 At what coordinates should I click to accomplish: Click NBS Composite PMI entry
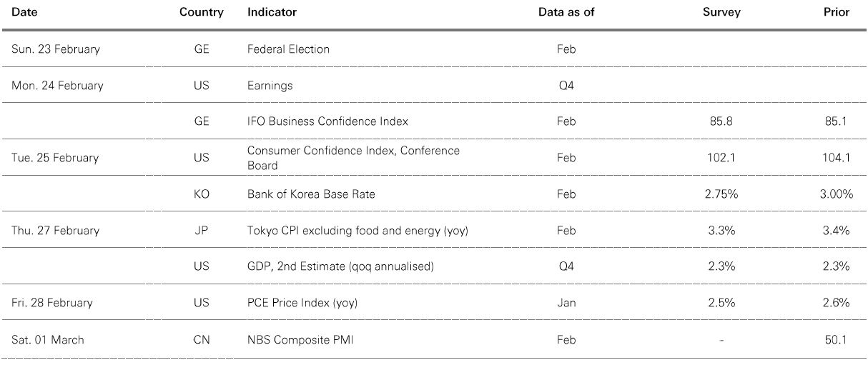(x=300, y=339)
